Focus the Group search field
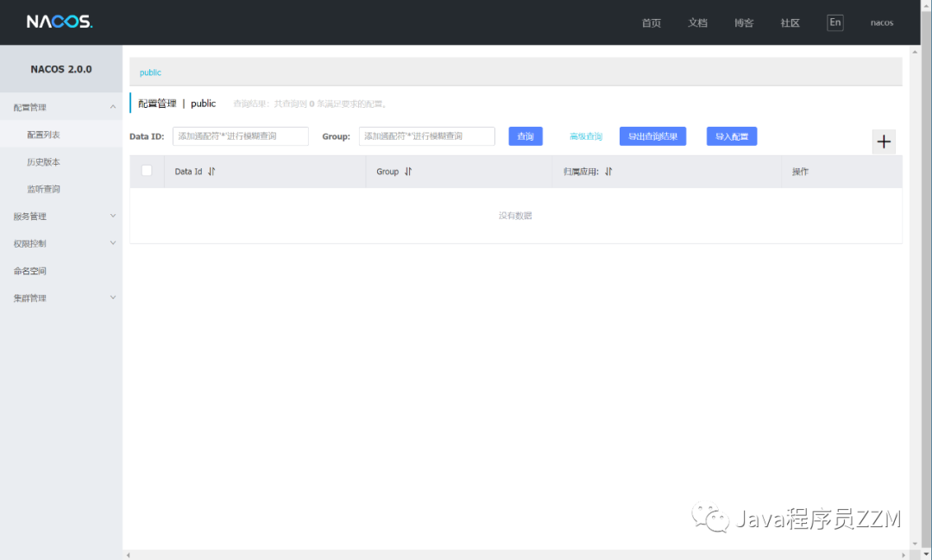This screenshot has width=932, height=560. [x=427, y=136]
